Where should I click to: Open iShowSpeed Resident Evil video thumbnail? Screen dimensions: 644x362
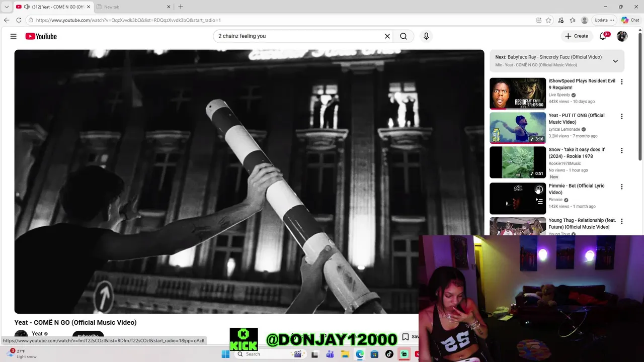click(x=518, y=94)
